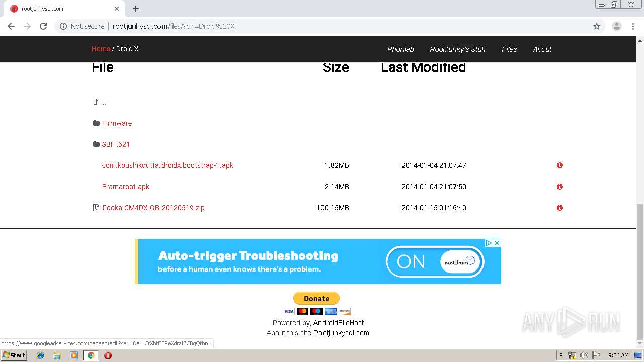Go to Home breadcrumb link

coord(101,49)
